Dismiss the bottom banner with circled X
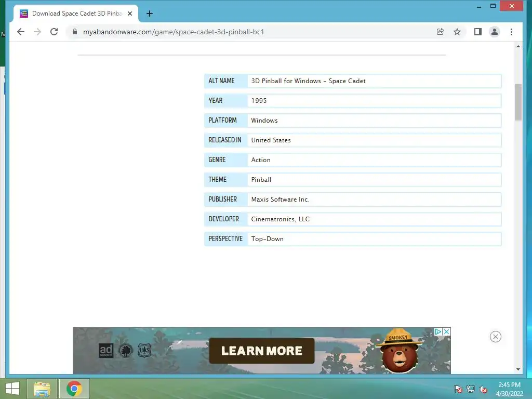 [x=495, y=337]
